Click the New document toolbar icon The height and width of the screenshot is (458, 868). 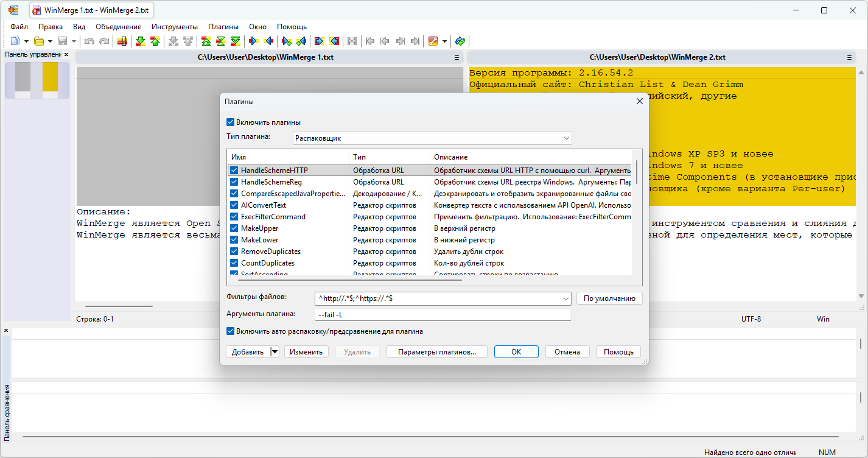pos(15,41)
